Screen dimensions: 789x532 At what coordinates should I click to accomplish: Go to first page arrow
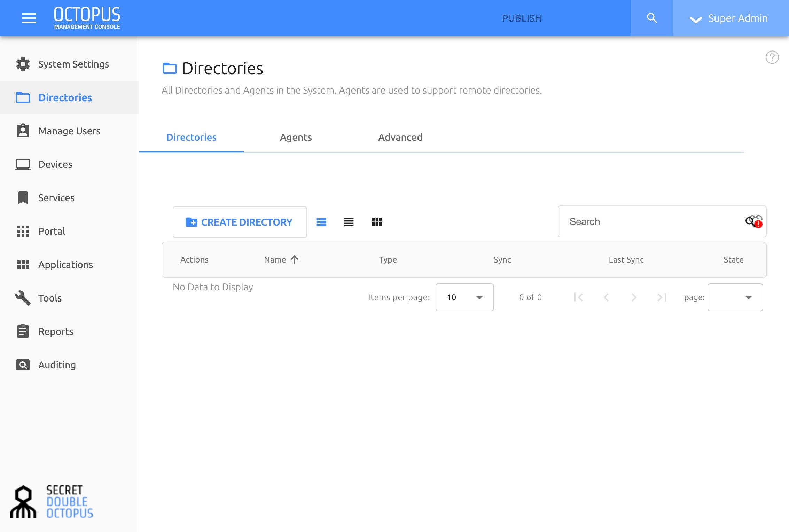[578, 297]
